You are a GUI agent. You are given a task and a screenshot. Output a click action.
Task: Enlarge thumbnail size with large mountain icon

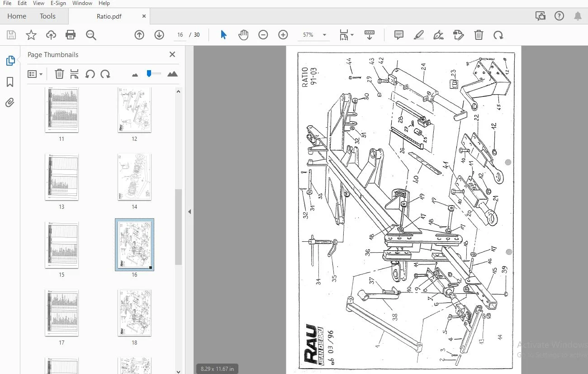tap(172, 74)
